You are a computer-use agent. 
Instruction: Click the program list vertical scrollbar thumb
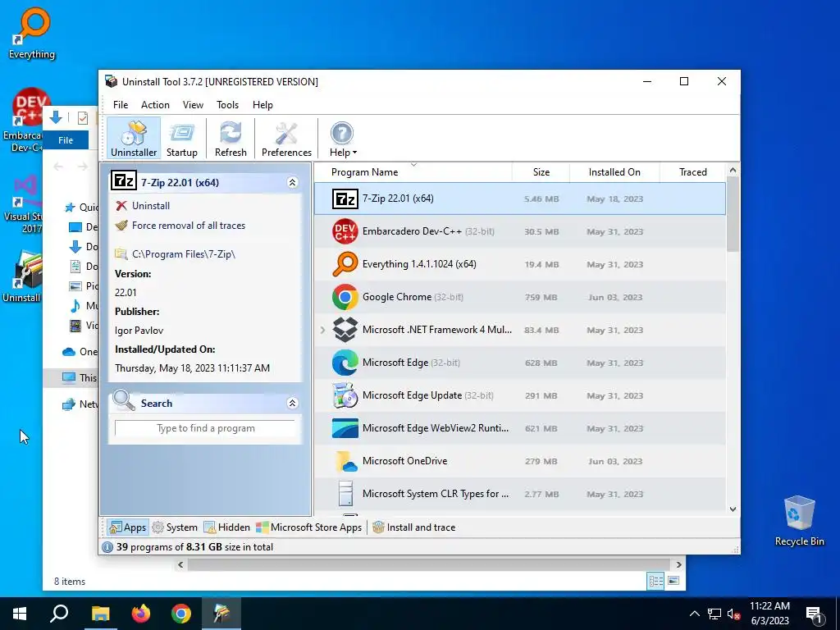coord(733,214)
